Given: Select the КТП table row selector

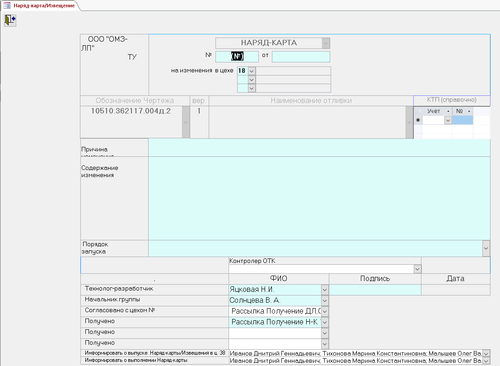Looking at the screenshot, I should pyautogui.click(x=418, y=120).
